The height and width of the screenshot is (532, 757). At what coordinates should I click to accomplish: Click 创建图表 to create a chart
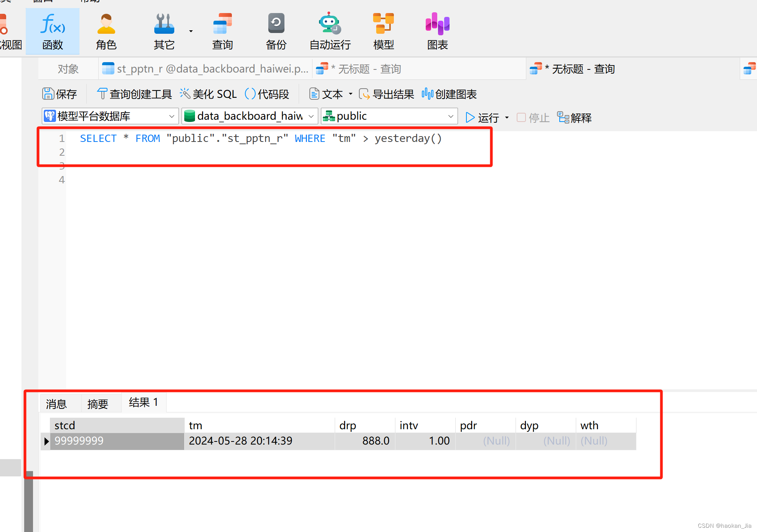click(449, 94)
